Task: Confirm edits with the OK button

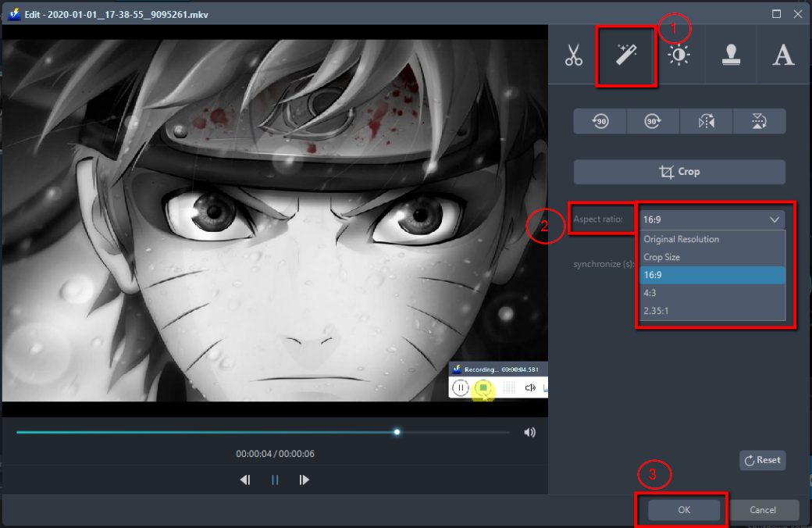Action: (x=684, y=510)
